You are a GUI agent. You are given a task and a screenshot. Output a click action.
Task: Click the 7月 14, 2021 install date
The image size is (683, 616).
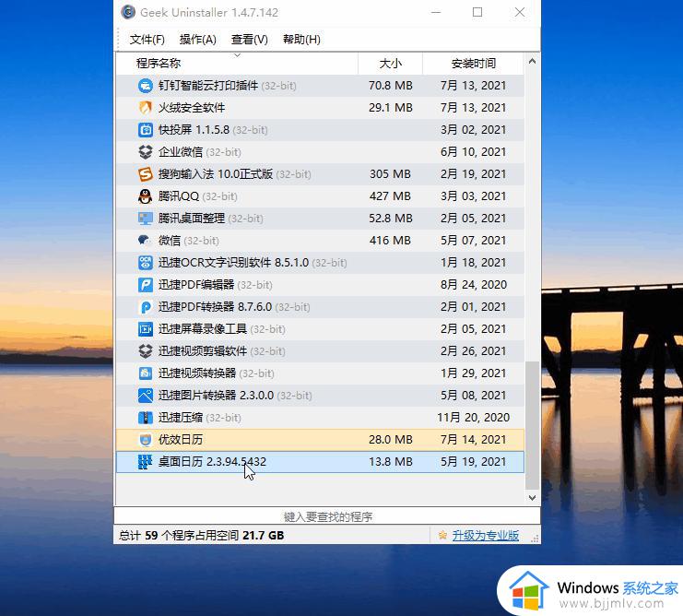[x=473, y=440]
